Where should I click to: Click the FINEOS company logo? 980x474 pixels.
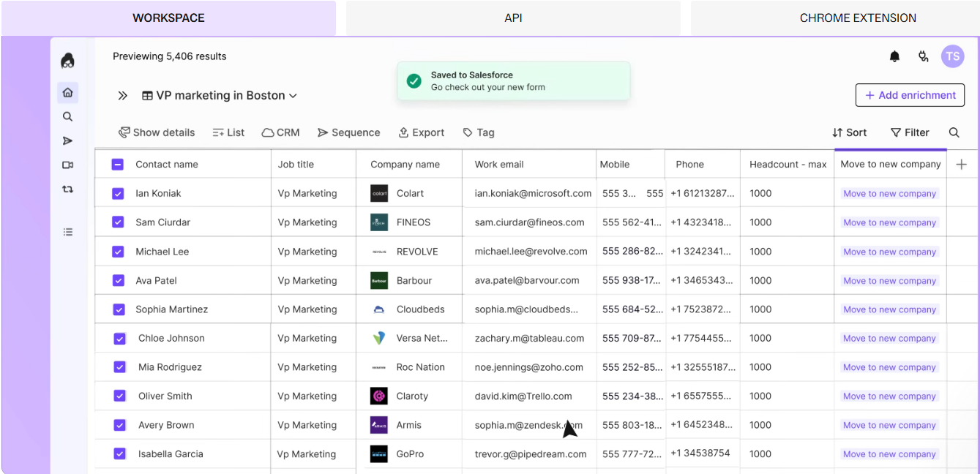(379, 222)
